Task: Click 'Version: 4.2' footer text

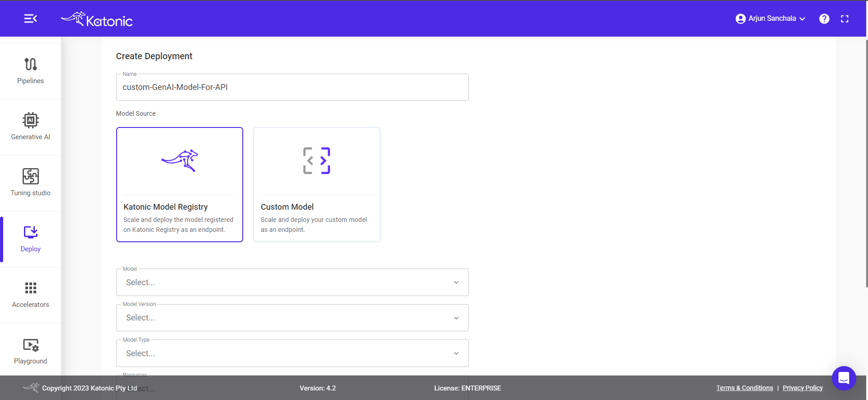Action: pos(318,388)
